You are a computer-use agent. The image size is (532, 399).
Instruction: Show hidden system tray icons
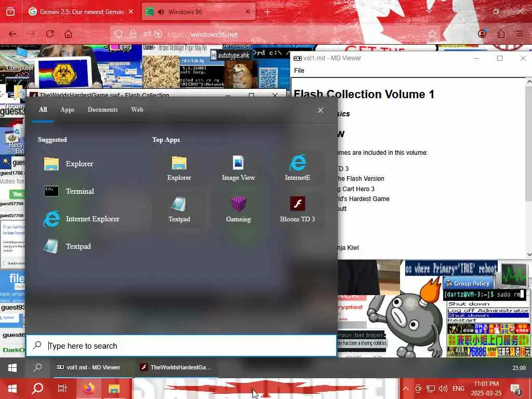click(405, 389)
